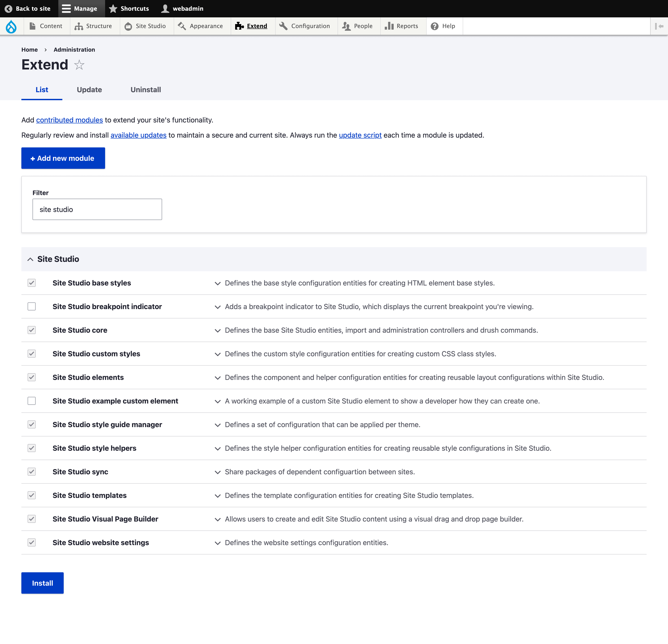The width and height of the screenshot is (668, 644).
Task: Expand Site Studio sync description details
Action: pos(218,473)
